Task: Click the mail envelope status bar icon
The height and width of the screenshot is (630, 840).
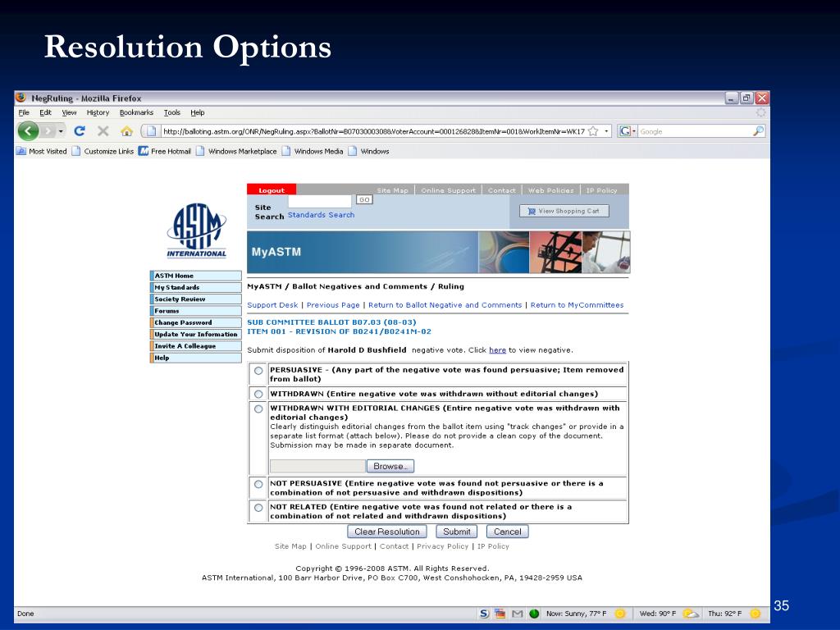Action: tap(517, 614)
